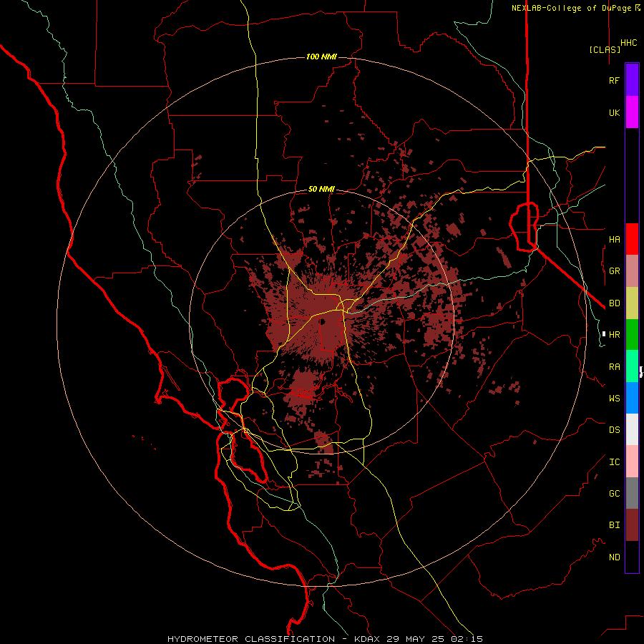Click the 100 NMI range ring label
Screen dimensions: 644x644
coord(321,57)
